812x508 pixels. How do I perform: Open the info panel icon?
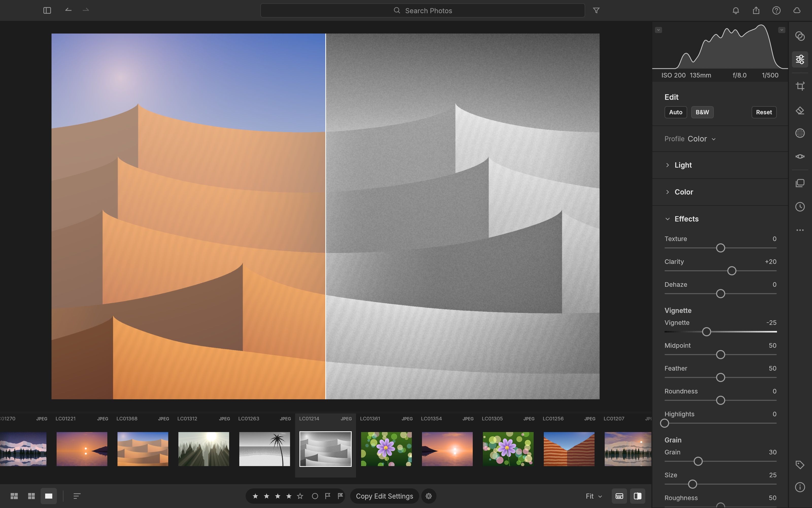[x=800, y=487]
